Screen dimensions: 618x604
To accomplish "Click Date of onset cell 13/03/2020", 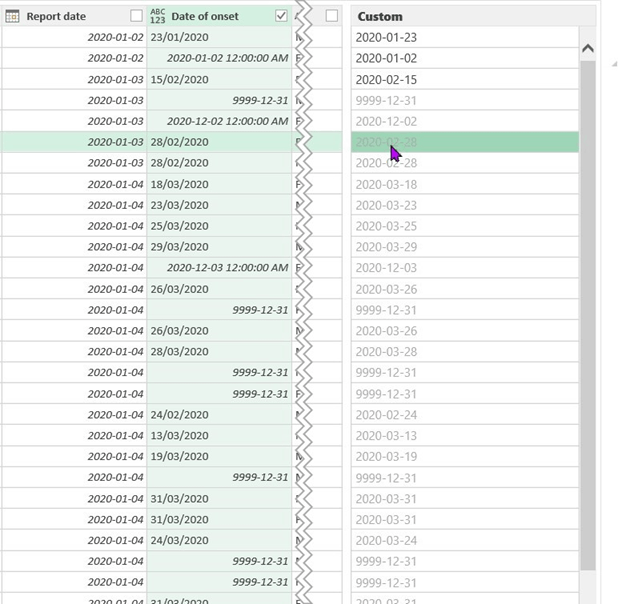I will click(x=219, y=436).
